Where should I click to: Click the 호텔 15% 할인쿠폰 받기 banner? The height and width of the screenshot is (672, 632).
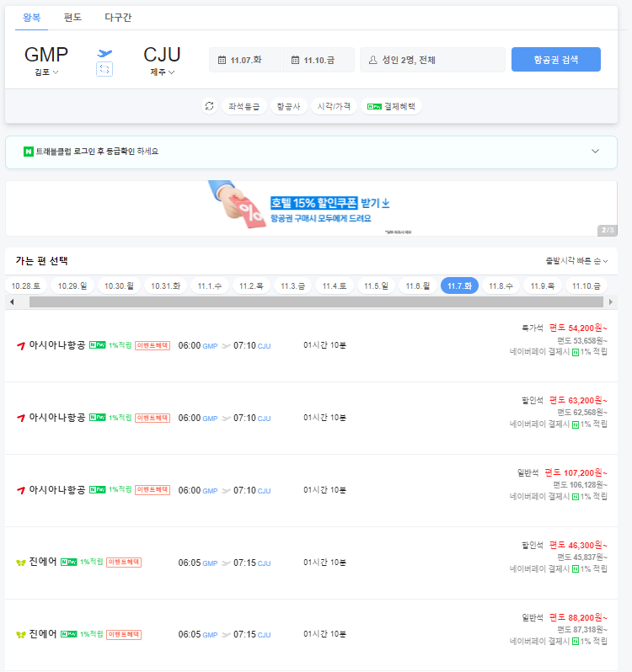point(311,208)
